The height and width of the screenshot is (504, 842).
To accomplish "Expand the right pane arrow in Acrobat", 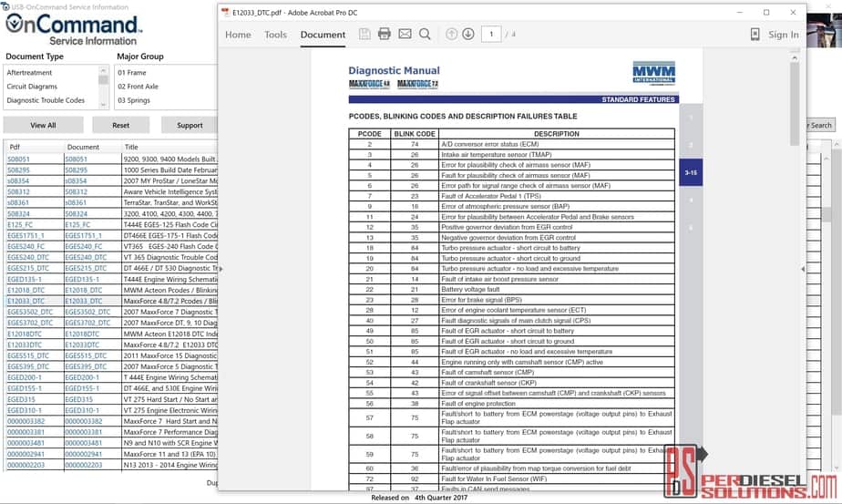I will click(x=803, y=269).
